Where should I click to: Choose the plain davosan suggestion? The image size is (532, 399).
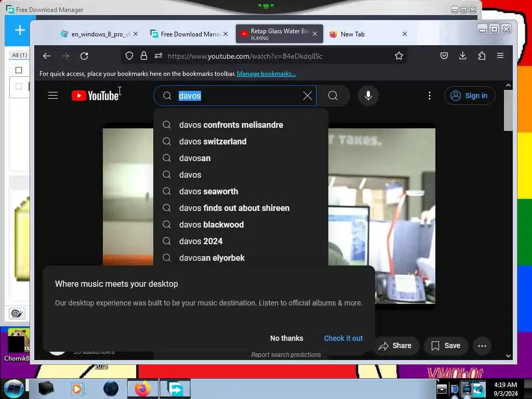tap(241, 158)
